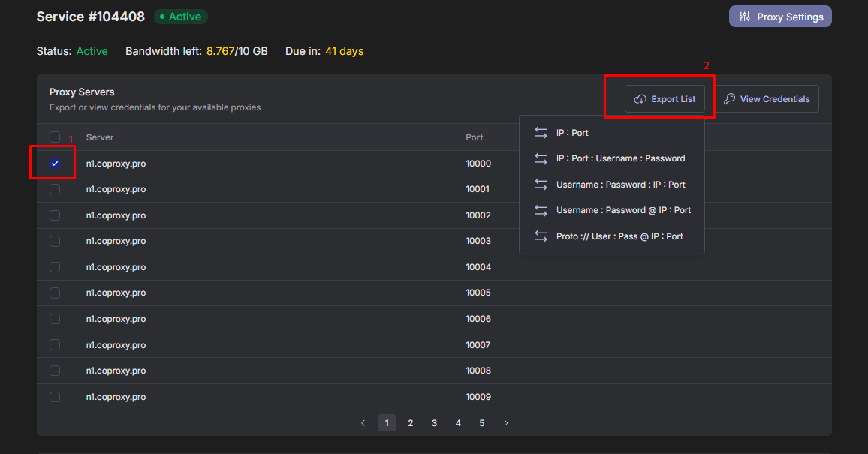The image size is (868, 454).
Task: Choose Username : Password : IP : Port format
Action: coord(612,185)
